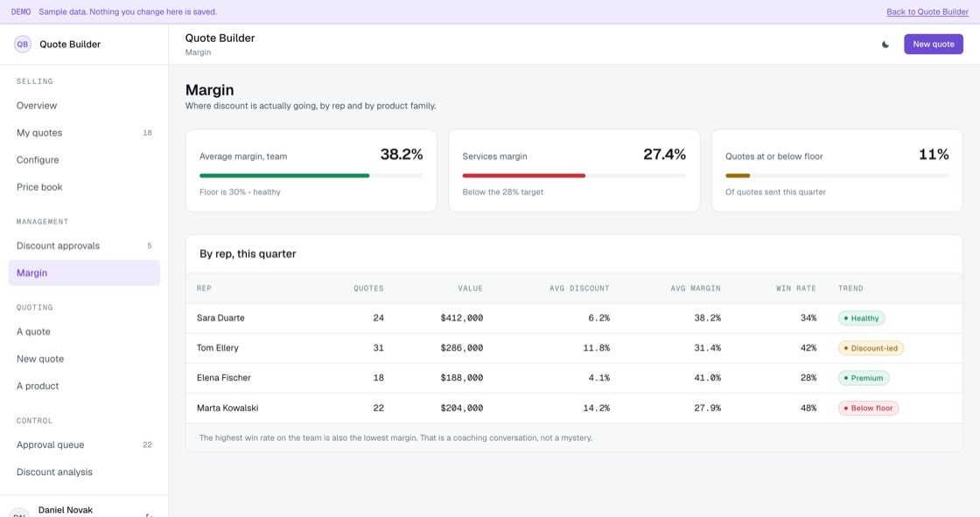Viewport: 980px width, 517px height.
Task: Select the Elena Fischer row name
Action: (x=224, y=378)
